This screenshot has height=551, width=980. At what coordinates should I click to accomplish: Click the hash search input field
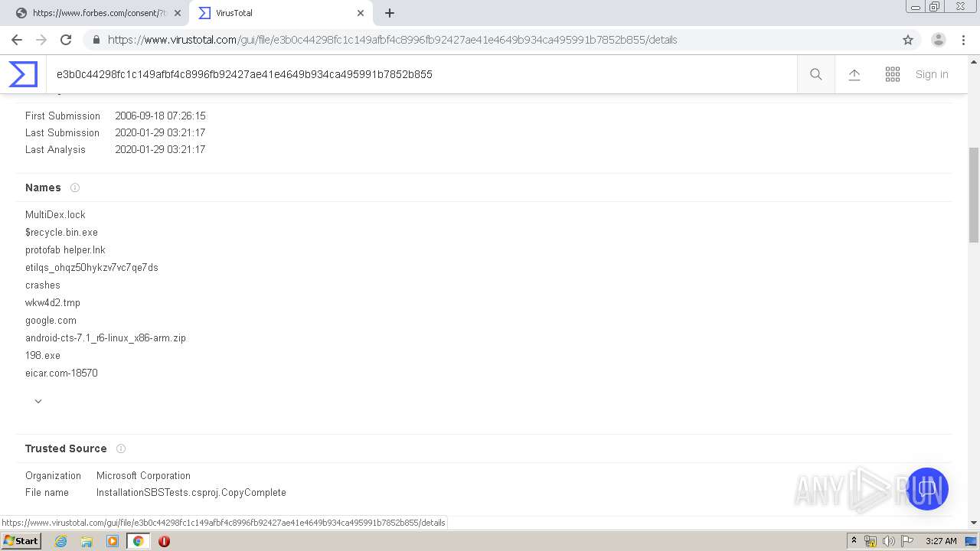click(421, 74)
